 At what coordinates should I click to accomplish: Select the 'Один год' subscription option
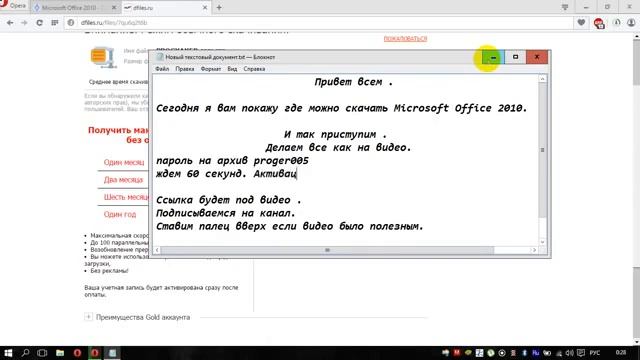pyautogui.click(x=120, y=214)
